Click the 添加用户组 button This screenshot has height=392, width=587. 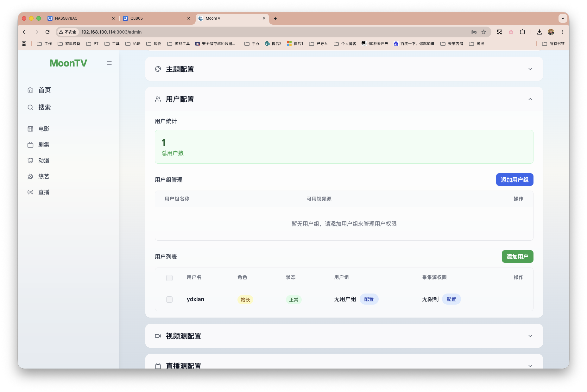click(514, 180)
